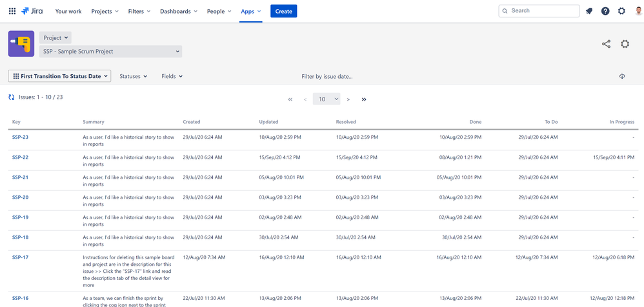The image size is (644, 307).
Task: Refresh the issues list
Action: click(12, 97)
